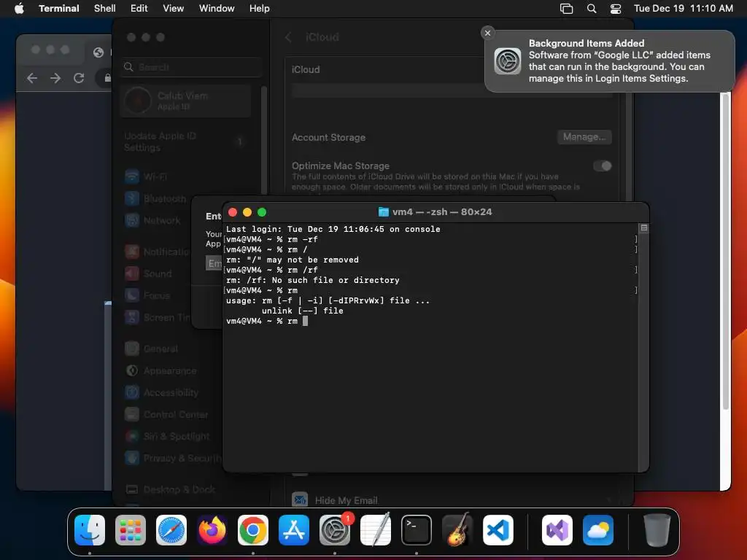The width and height of the screenshot is (747, 560).
Task: Open the Edit menu
Action: pyautogui.click(x=139, y=8)
